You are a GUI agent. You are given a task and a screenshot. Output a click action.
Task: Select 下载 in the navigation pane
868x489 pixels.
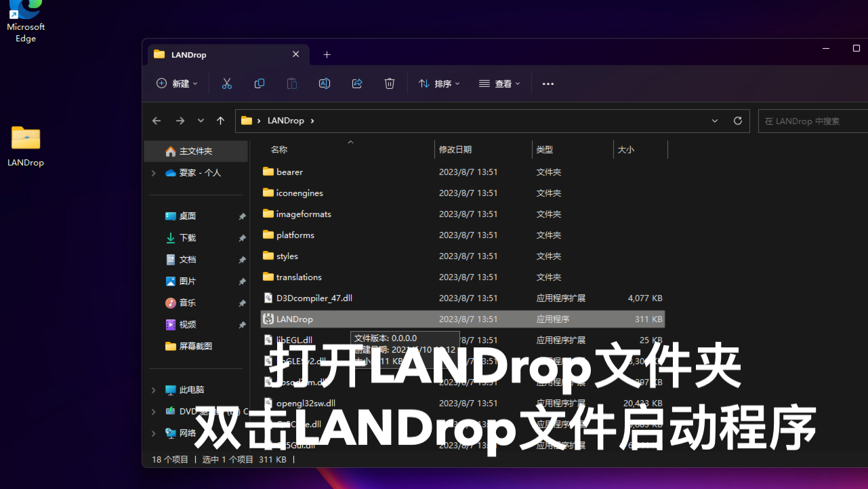[x=187, y=238]
